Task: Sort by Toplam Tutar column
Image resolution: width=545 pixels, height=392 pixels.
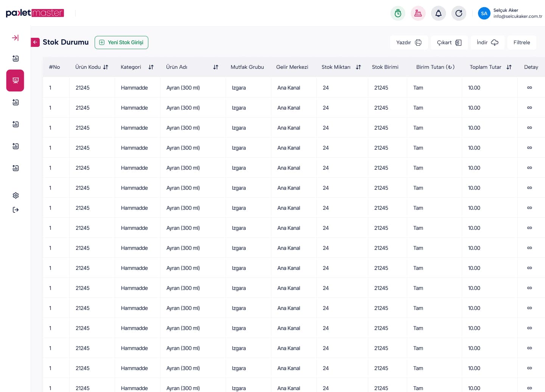Action: point(509,67)
